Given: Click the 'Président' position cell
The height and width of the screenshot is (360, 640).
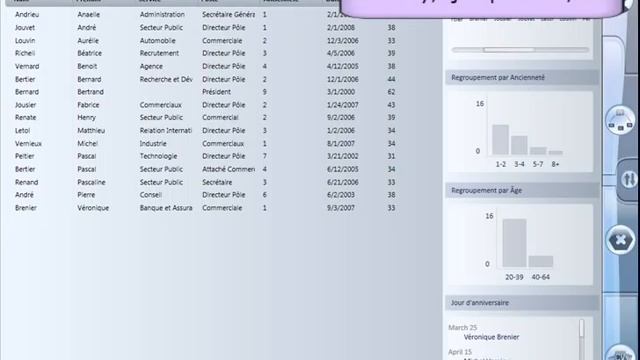Looking at the screenshot, I should [216, 92].
